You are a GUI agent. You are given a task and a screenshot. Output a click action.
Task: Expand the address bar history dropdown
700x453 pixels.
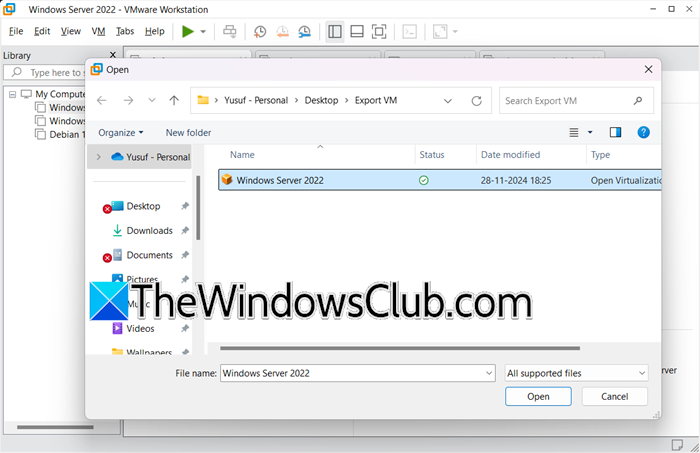448,101
